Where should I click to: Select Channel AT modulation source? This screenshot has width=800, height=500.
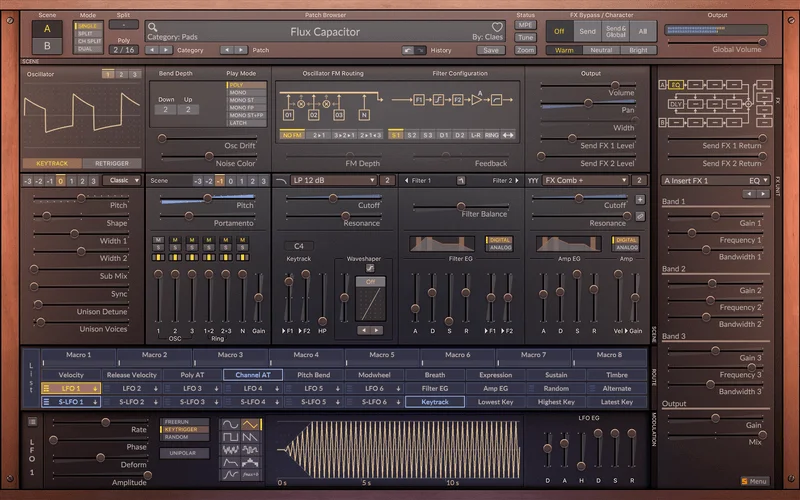pos(253,375)
